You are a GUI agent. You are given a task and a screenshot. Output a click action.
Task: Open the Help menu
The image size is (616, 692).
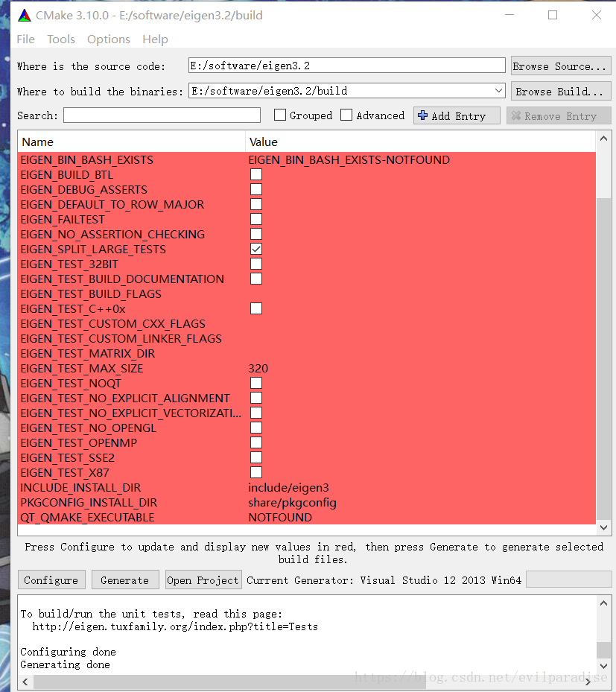point(155,39)
